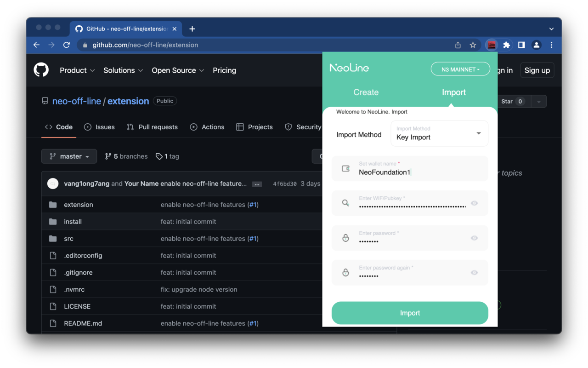Reload the page with the refresh icon
Screen dimensions: 588x368
tap(67, 45)
